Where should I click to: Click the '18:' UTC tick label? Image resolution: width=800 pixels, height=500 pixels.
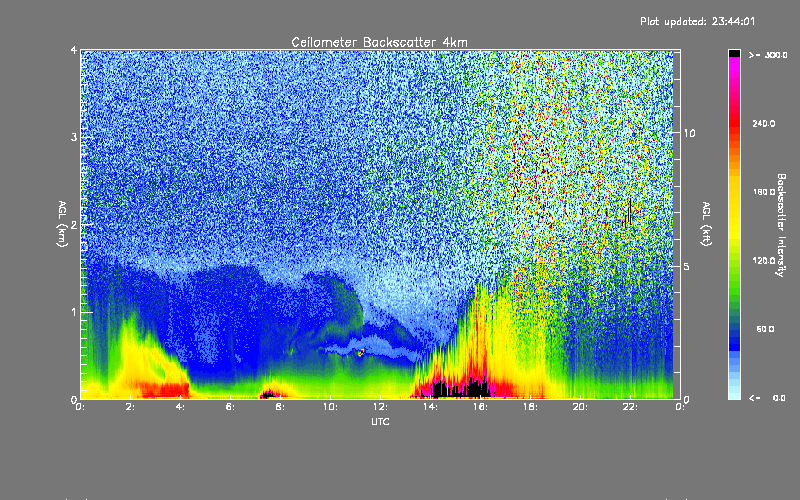tap(531, 407)
